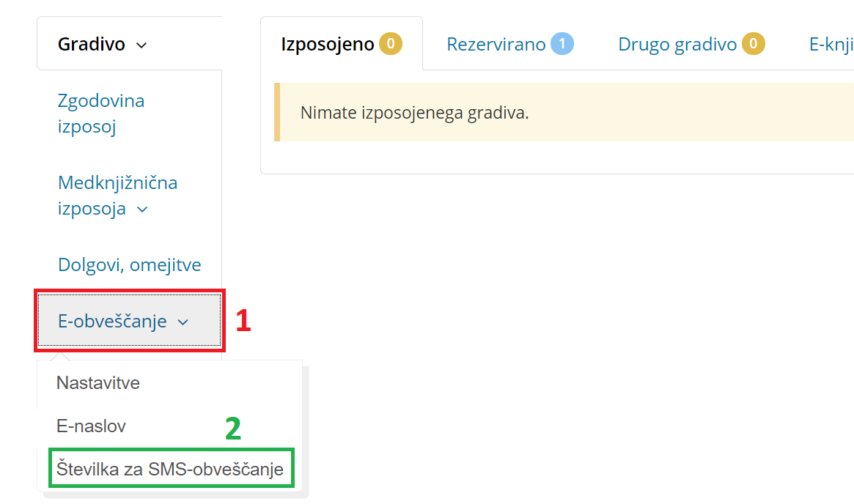Click the chevron arrow beside E-obveščanje
Image resolution: width=854 pixels, height=504 pixels.
[x=183, y=322]
